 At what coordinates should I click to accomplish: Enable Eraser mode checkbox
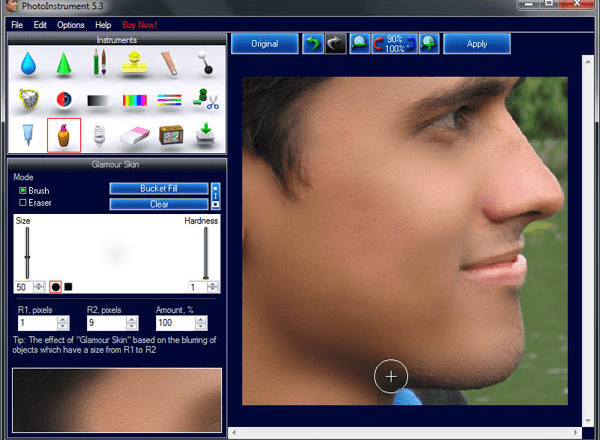click(x=23, y=202)
